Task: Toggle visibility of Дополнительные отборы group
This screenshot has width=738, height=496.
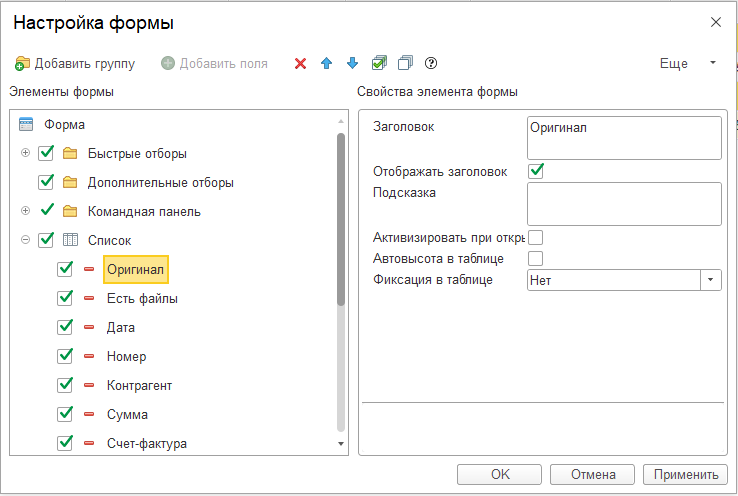Action: coord(46,182)
